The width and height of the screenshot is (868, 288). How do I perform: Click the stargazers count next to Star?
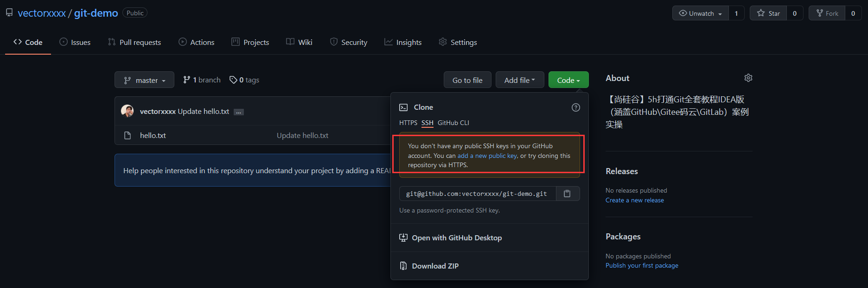[x=795, y=13]
